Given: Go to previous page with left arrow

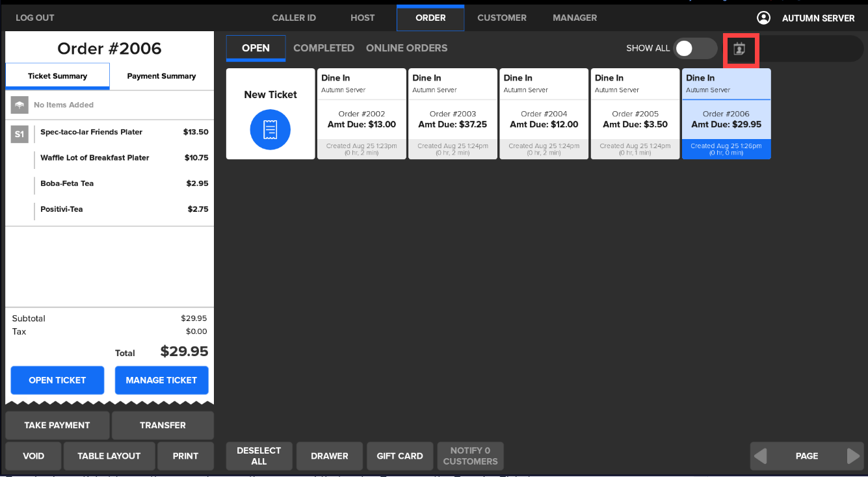Looking at the screenshot, I should pos(760,456).
